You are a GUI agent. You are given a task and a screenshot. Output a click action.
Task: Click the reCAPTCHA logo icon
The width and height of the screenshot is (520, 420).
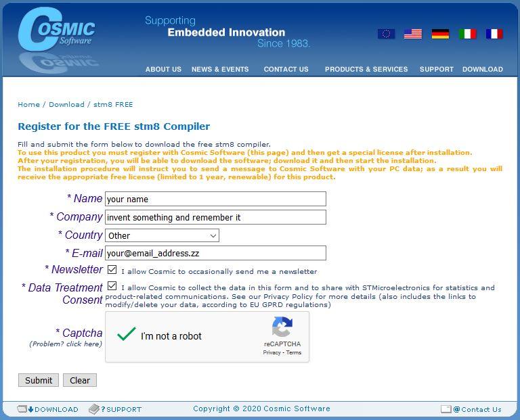[x=282, y=327]
